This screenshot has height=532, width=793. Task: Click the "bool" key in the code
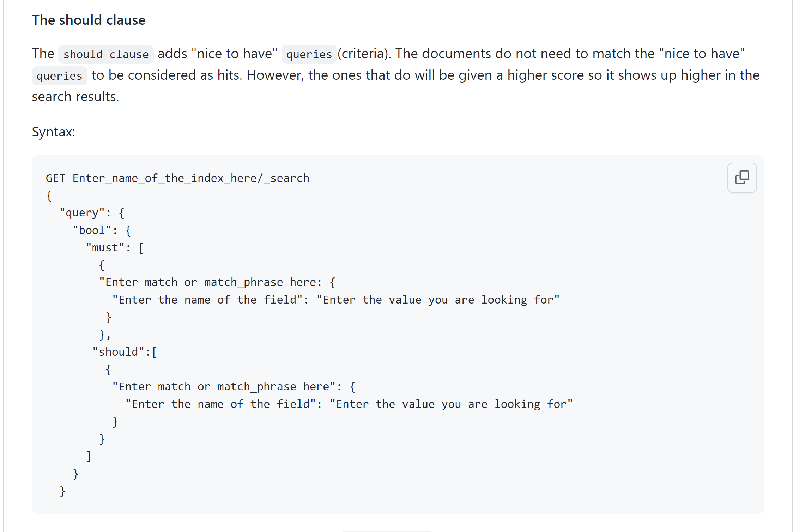tap(92, 230)
